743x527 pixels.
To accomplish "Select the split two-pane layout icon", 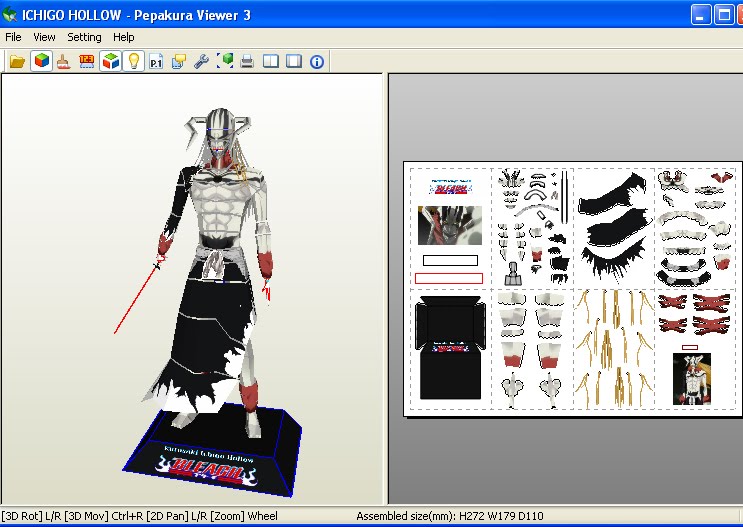I will [271, 61].
